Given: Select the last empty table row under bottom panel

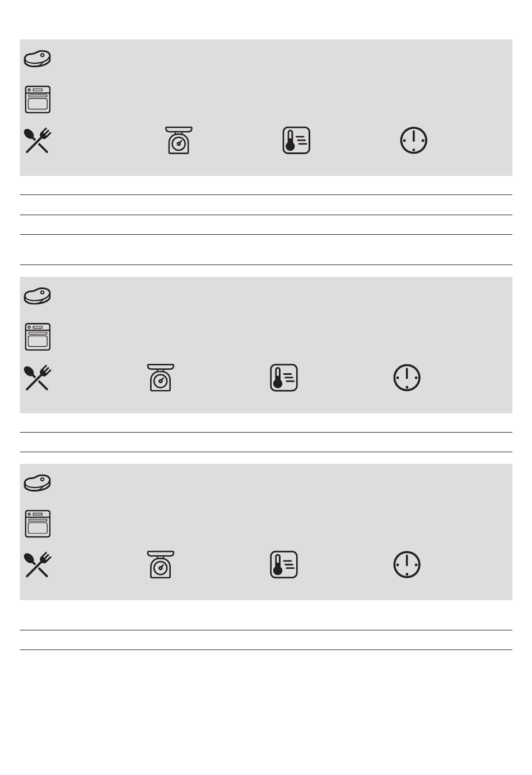Looking at the screenshot, I should coord(266,640).
